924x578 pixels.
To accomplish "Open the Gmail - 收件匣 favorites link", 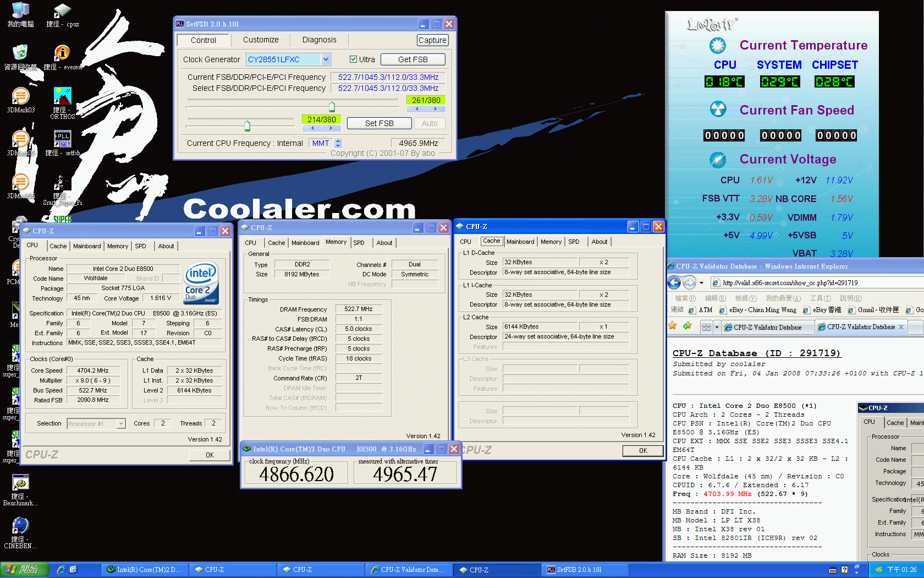I will (x=873, y=310).
